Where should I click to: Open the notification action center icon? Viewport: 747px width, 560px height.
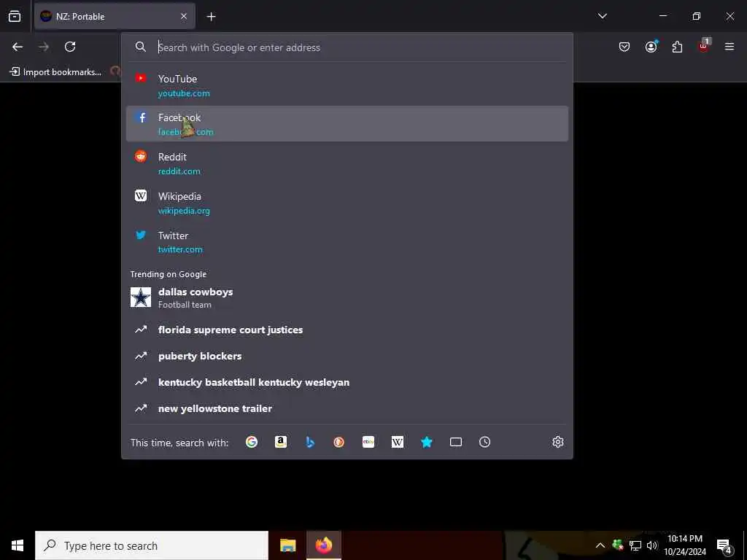click(x=724, y=545)
